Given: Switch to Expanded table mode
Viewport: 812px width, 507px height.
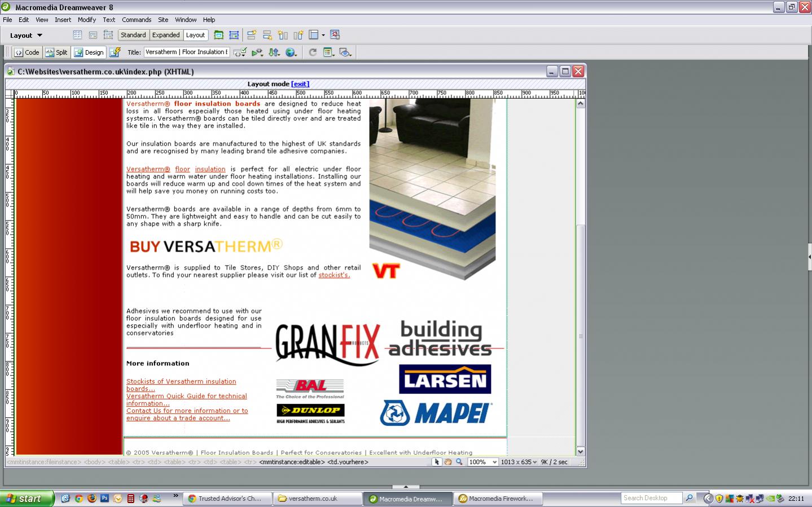Looking at the screenshot, I should pos(166,35).
